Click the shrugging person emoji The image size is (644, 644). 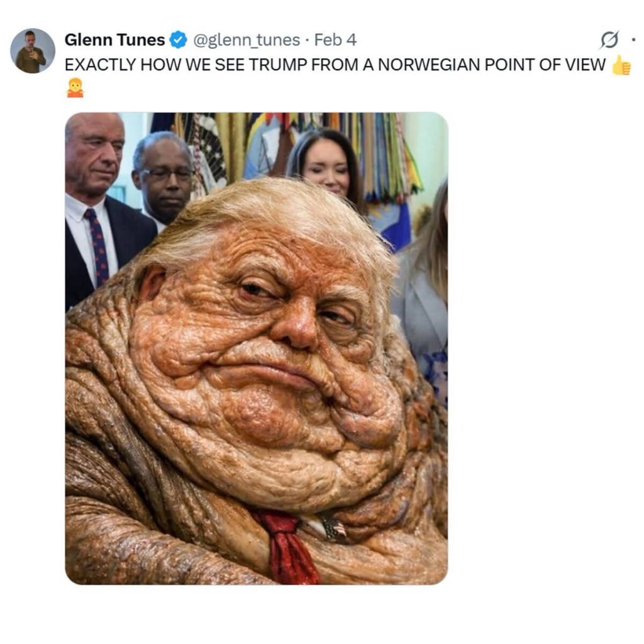pyautogui.click(x=75, y=88)
